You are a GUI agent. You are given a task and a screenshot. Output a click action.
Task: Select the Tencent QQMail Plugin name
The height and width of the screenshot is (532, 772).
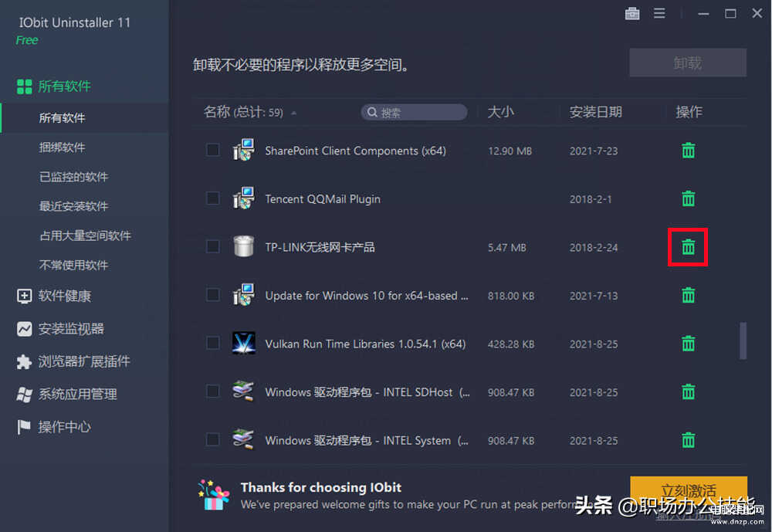pyautogui.click(x=323, y=199)
